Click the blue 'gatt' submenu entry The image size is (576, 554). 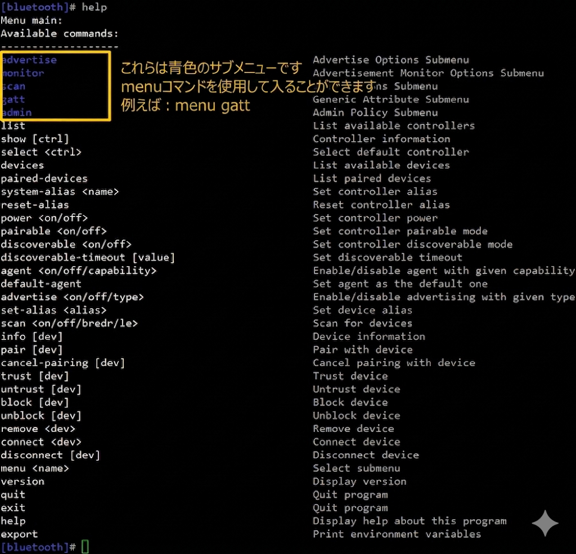[14, 100]
